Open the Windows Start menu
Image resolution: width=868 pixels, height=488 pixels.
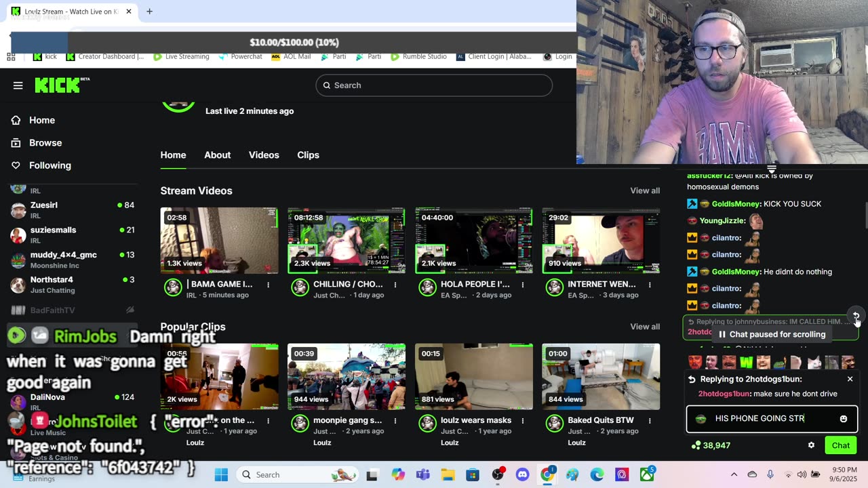pos(221,474)
